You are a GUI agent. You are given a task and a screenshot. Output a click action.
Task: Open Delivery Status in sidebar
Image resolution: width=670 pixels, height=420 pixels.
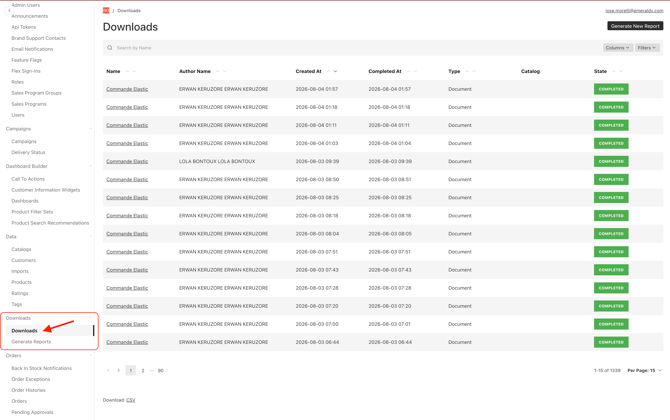point(28,153)
